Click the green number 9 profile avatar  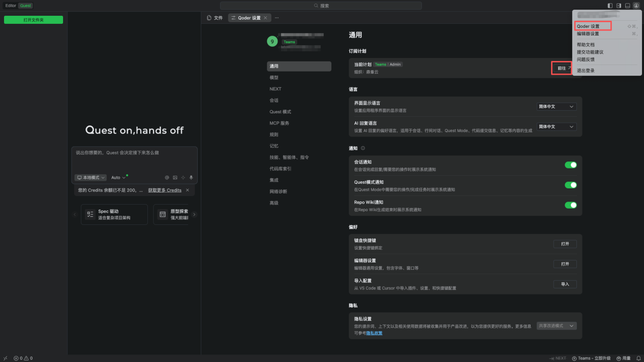[x=272, y=42]
